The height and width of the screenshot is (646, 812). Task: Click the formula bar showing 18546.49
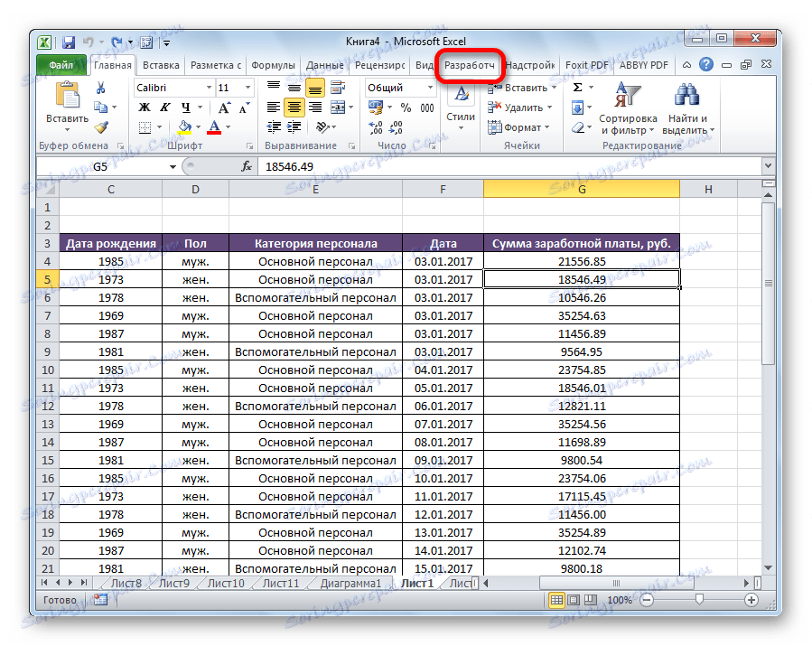[x=509, y=167]
